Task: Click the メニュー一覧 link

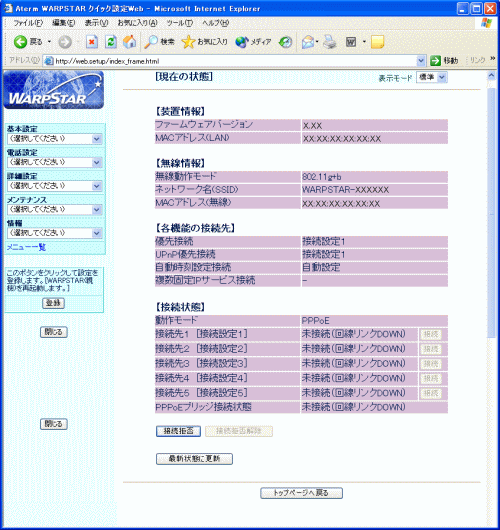Action: click(26, 247)
